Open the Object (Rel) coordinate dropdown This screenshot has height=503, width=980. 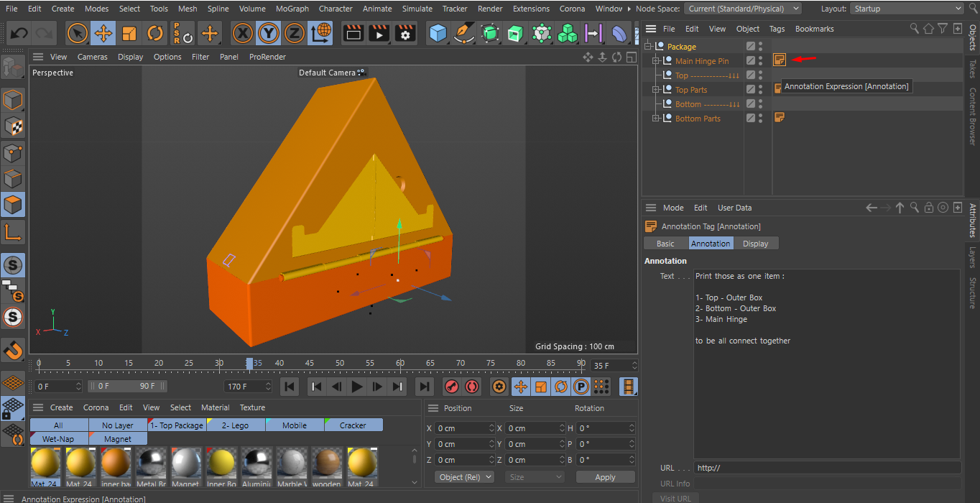coord(465,477)
